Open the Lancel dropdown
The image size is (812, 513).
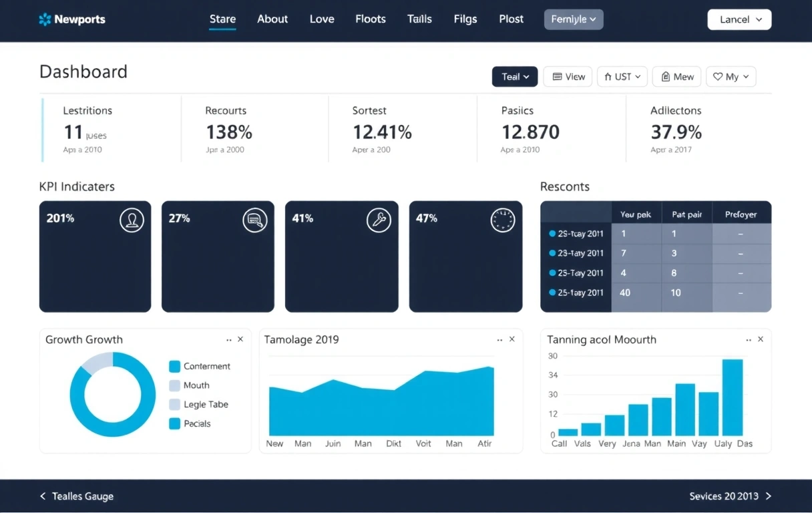(739, 19)
